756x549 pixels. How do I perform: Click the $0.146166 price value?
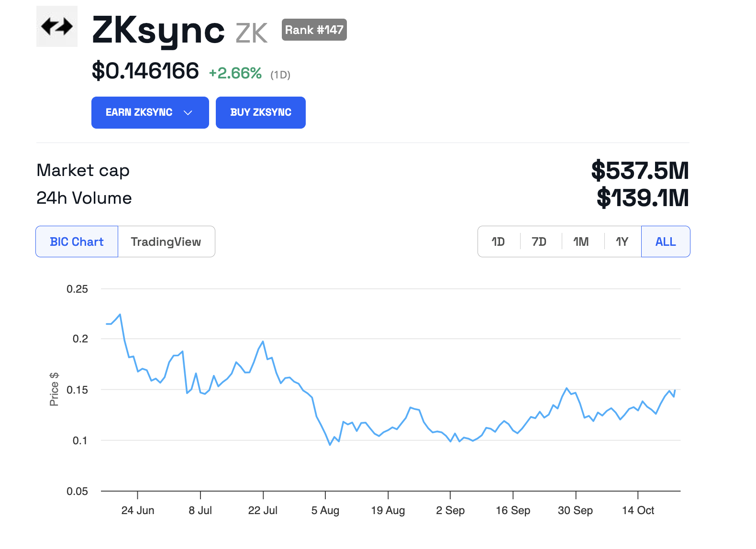click(x=145, y=71)
